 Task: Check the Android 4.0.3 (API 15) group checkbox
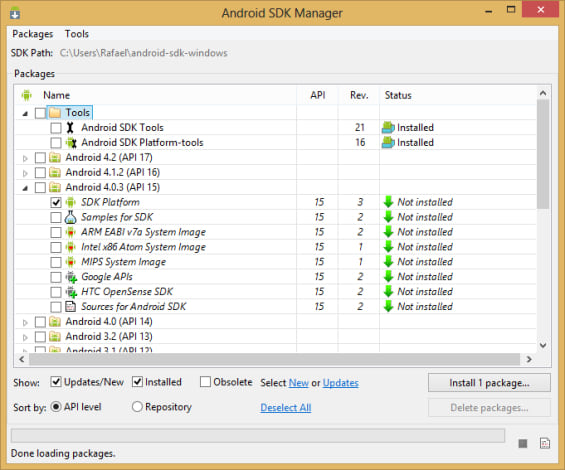pyautogui.click(x=40, y=188)
